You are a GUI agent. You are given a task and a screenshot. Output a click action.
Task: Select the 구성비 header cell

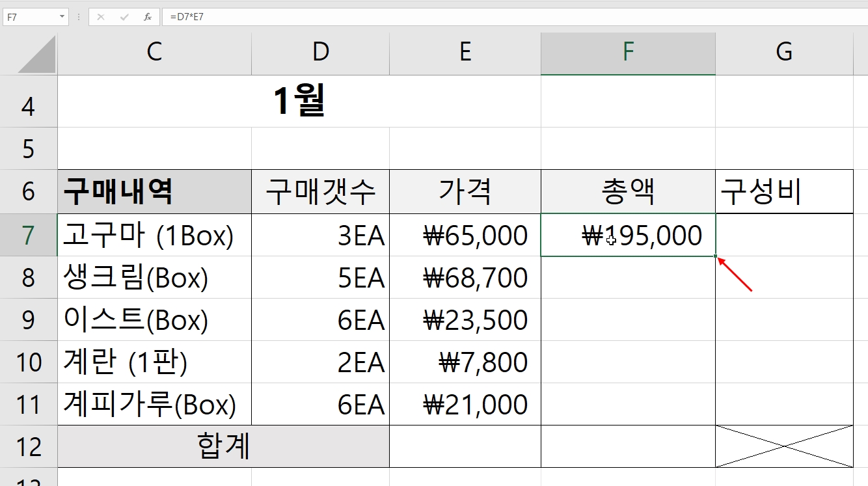pyautogui.click(x=784, y=191)
